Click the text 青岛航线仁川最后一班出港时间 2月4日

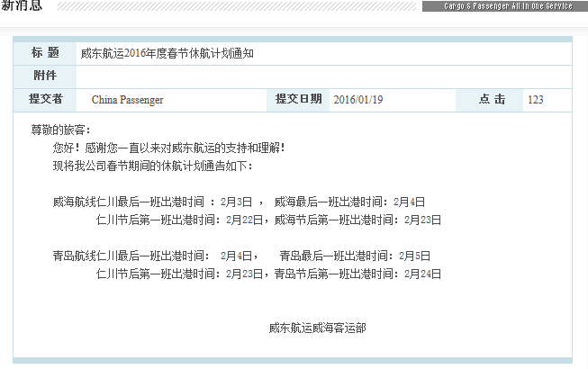click(x=152, y=256)
